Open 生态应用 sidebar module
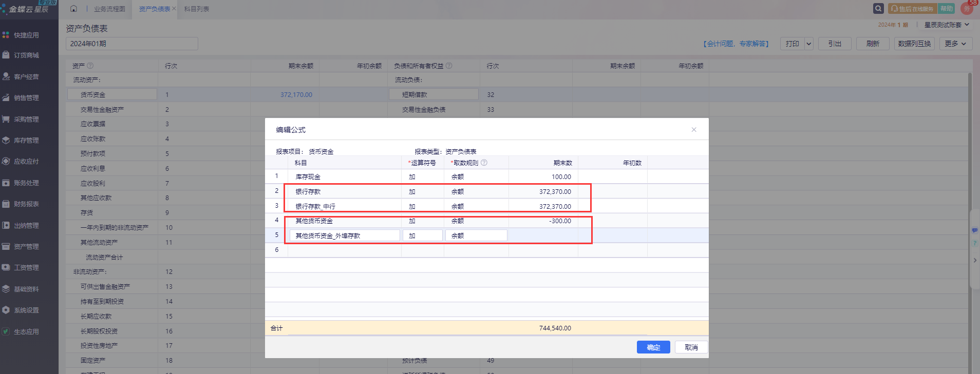This screenshot has width=980, height=374. [x=26, y=331]
